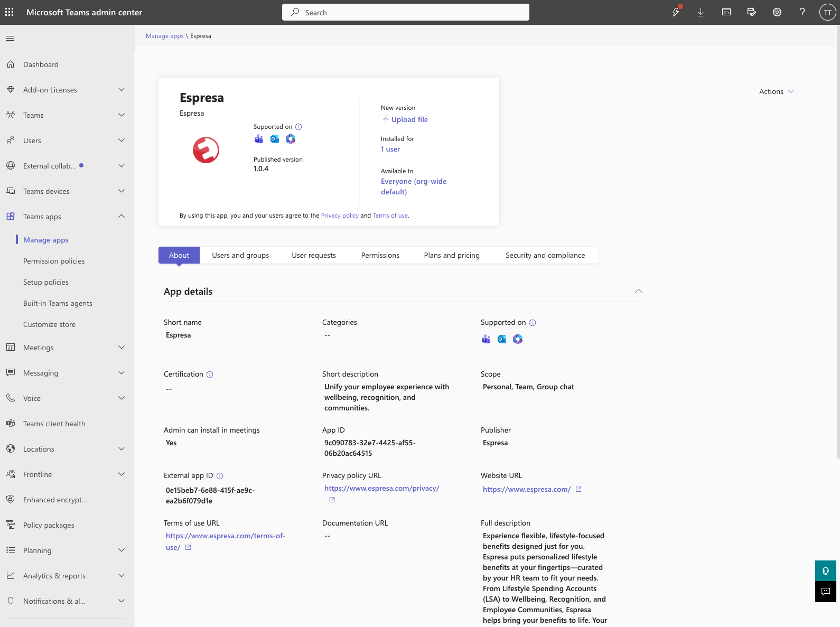The height and width of the screenshot is (627, 840).
Task: Click the Certification info icon
Action: (x=210, y=375)
